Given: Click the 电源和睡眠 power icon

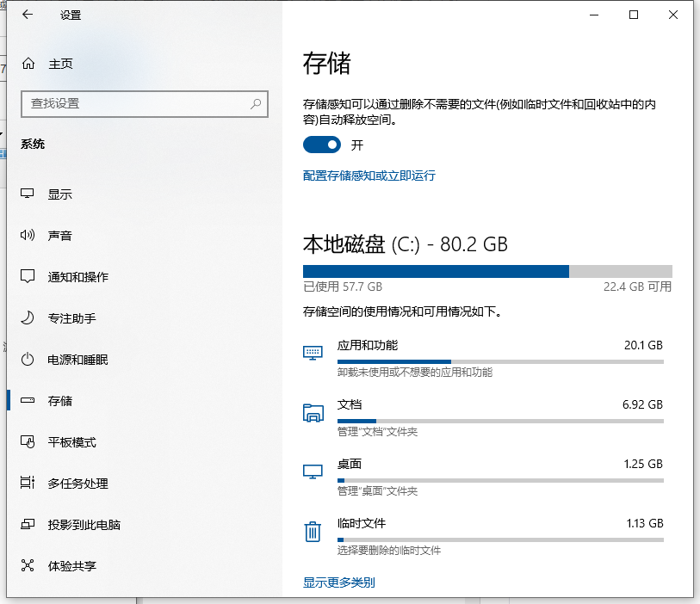Looking at the screenshot, I should click(28, 360).
